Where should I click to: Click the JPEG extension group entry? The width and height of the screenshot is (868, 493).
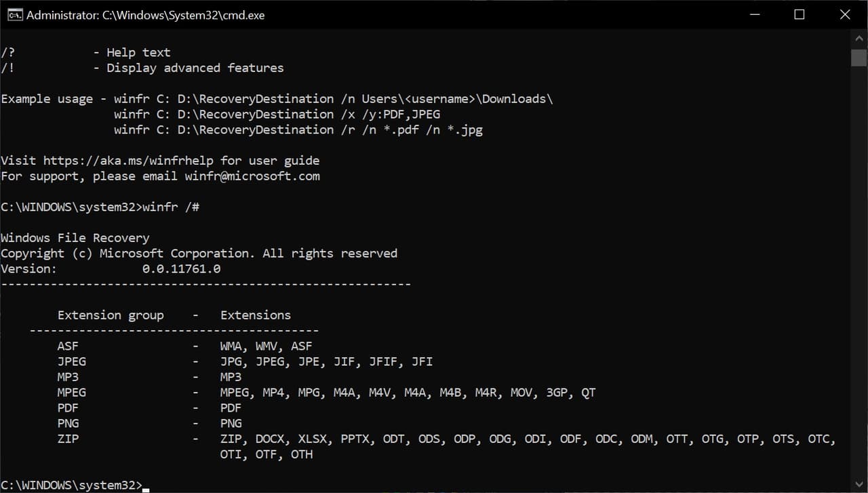pos(72,362)
